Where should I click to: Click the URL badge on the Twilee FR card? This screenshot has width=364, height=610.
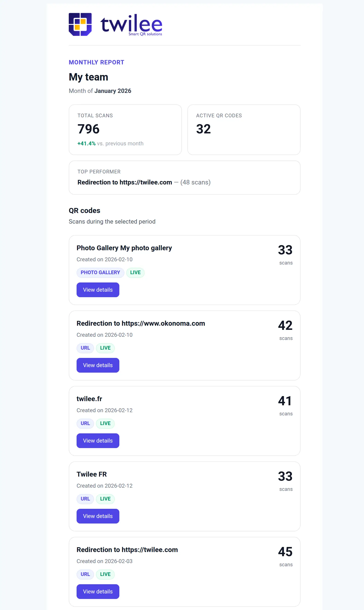pos(85,499)
